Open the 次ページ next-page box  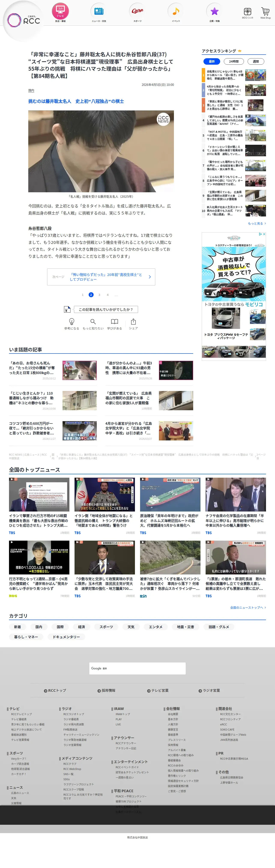click(x=101, y=277)
